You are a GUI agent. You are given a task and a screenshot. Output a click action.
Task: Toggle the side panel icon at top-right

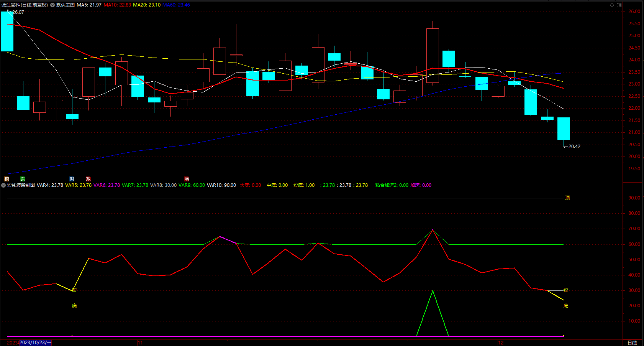click(619, 5)
